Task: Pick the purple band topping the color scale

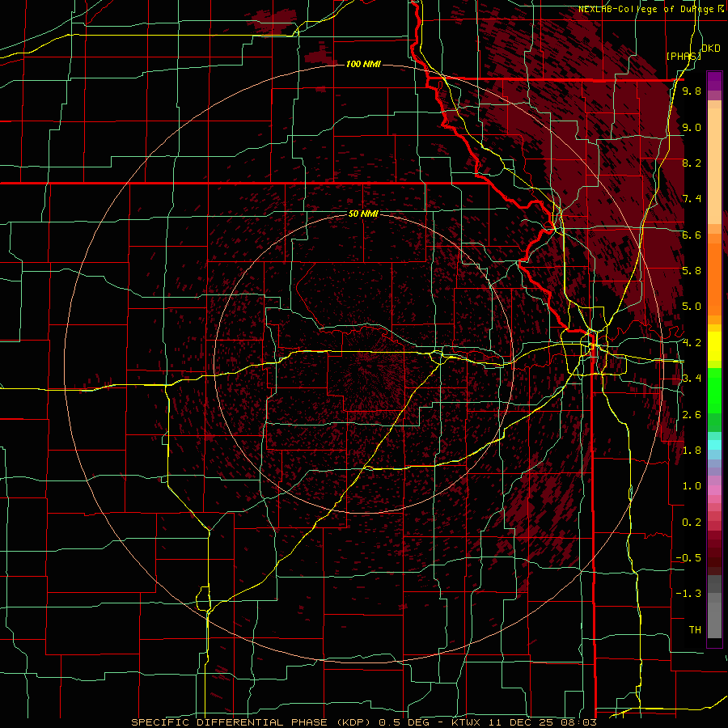Action: (714, 81)
